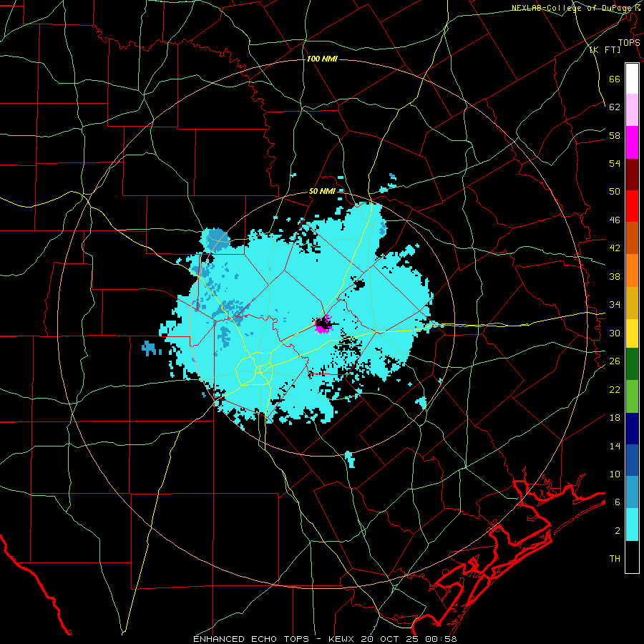Click the legend value 38

[x=615, y=276]
